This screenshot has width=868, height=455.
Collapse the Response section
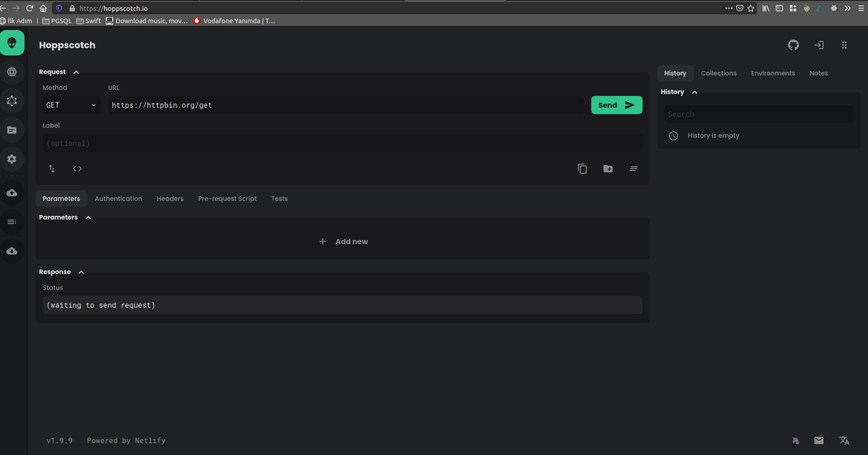pos(81,272)
